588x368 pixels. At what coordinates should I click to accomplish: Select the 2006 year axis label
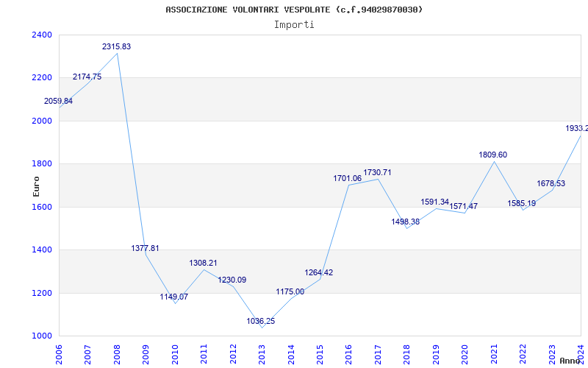59,355
